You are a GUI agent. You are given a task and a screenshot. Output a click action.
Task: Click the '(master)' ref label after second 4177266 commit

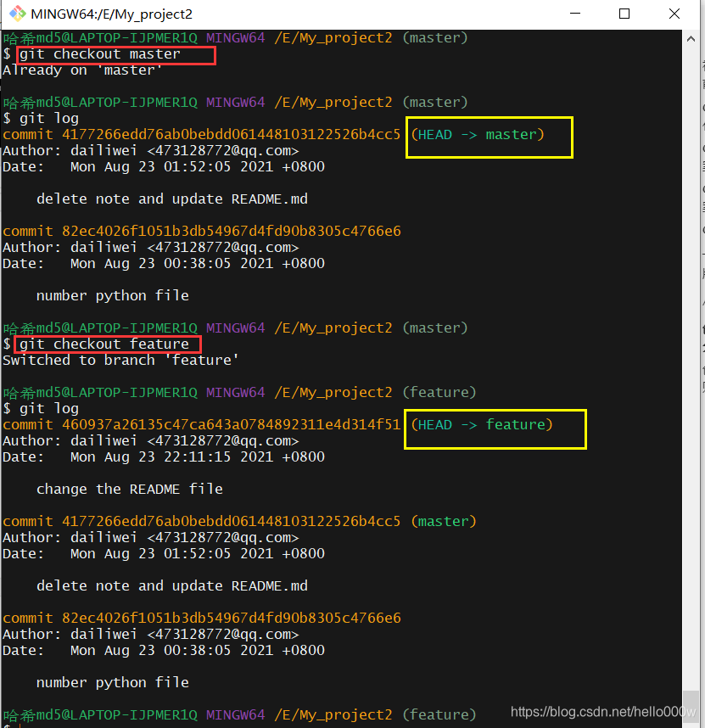point(444,521)
